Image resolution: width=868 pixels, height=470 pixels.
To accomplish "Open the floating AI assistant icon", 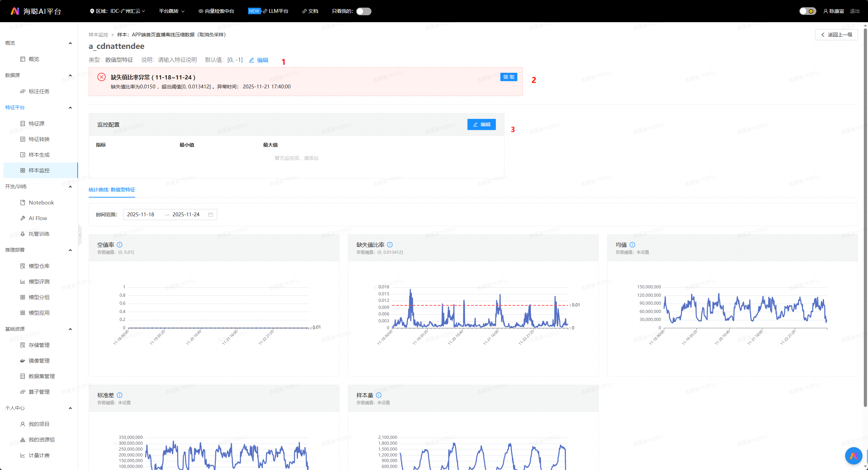I will [853, 456].
